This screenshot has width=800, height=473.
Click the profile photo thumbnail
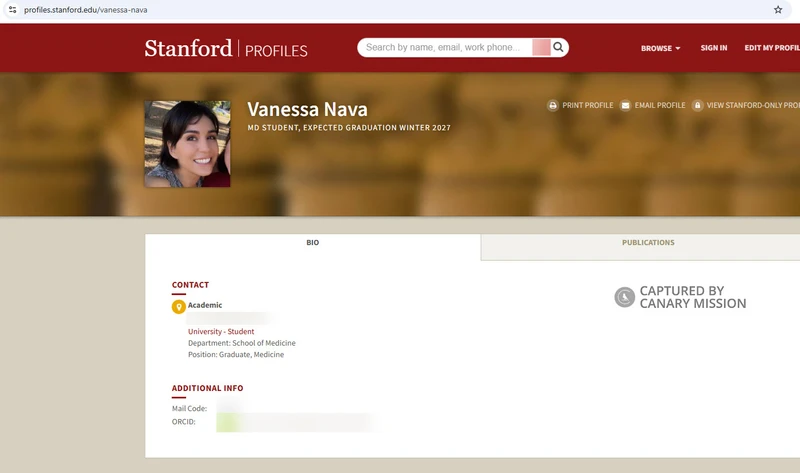(187, 144)
